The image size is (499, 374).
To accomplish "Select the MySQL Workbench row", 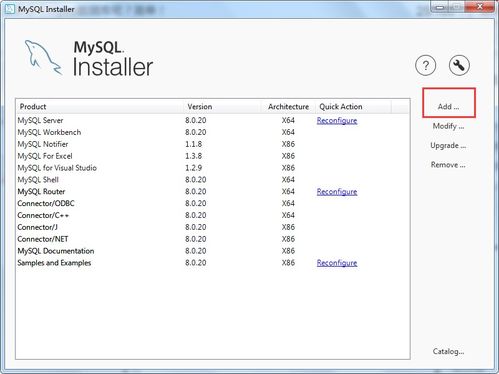I will [x=212, y=132].
